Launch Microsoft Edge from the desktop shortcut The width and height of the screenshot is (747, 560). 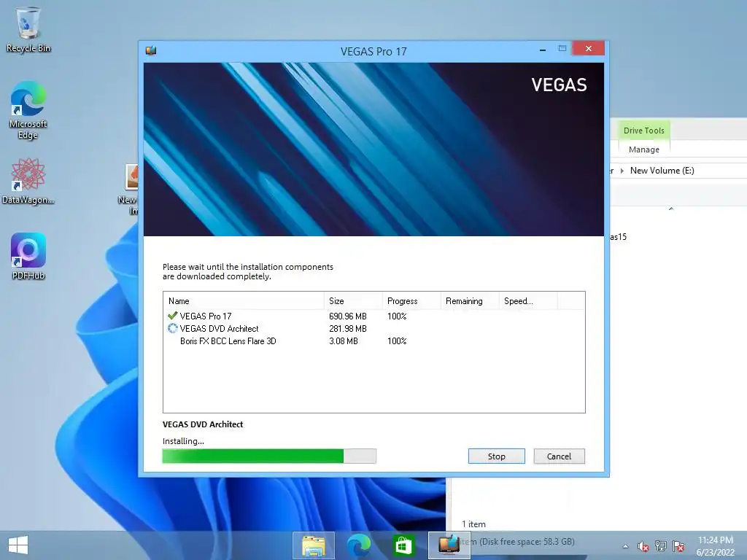(28, 109)
